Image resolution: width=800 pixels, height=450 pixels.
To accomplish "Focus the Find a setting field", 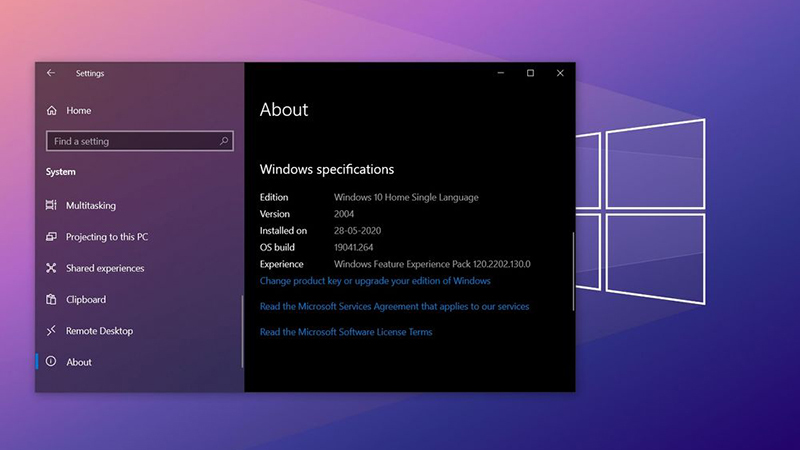I will point(140,141).
